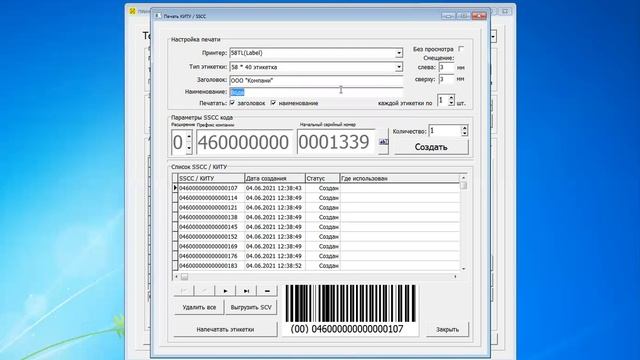This screenshot has height=360, width=640.
Task: Click the Статус column header
Action: pos(322,178)
